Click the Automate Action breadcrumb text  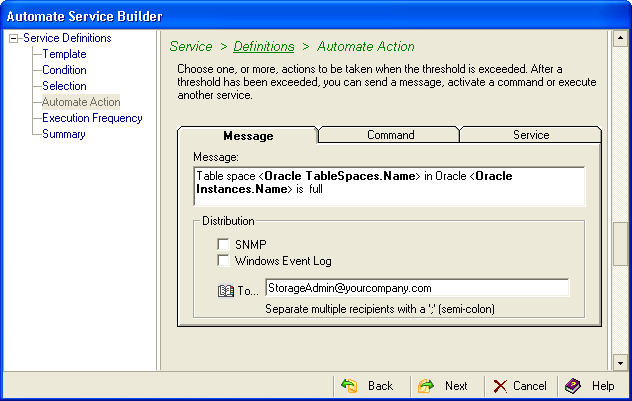pos(366,46)
